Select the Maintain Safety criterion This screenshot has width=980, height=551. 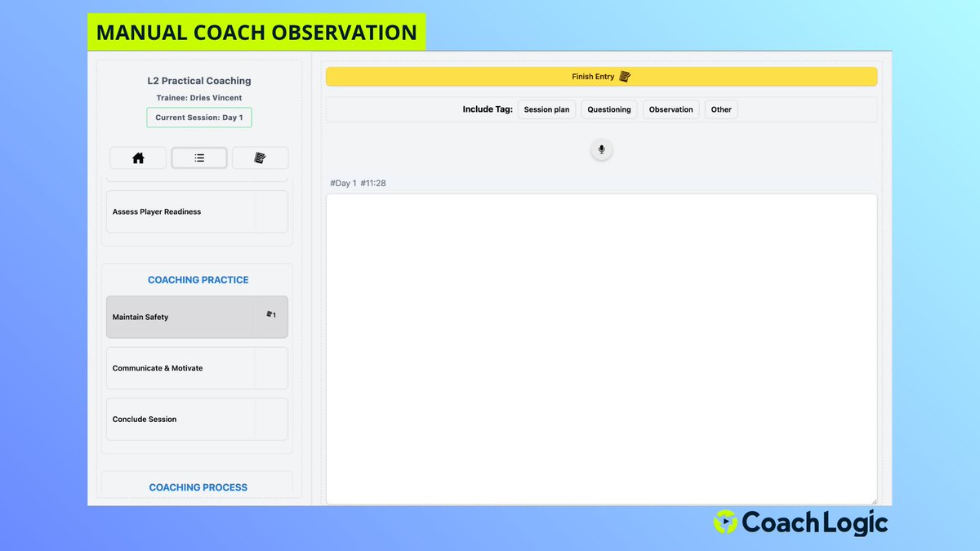[197, 317]
